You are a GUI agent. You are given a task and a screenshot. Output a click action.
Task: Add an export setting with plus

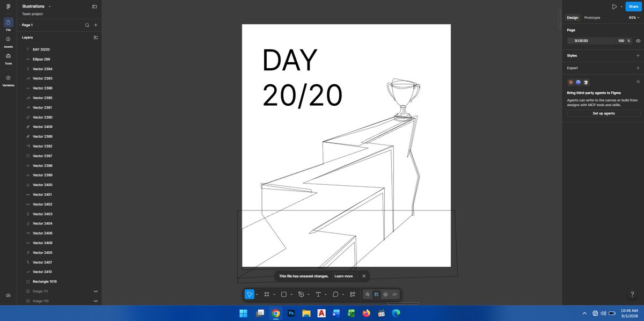pyautogui.click(x=638, y=68)
